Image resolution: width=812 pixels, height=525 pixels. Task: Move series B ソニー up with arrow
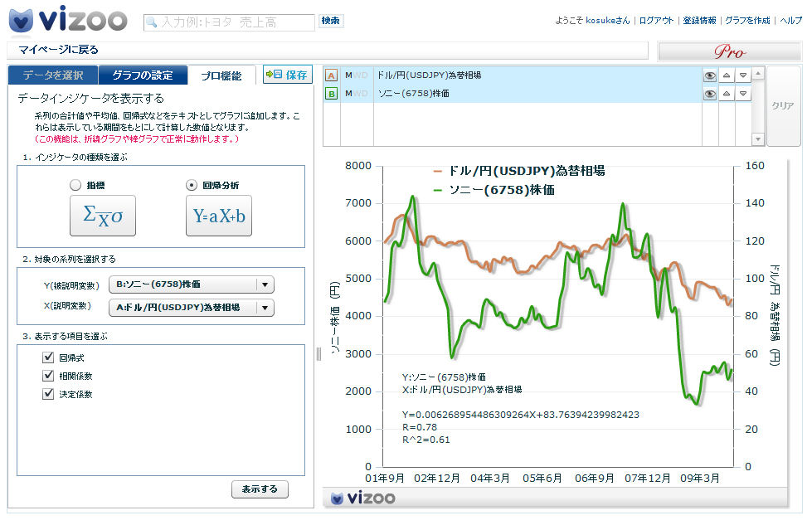click(x=727, y=95)
